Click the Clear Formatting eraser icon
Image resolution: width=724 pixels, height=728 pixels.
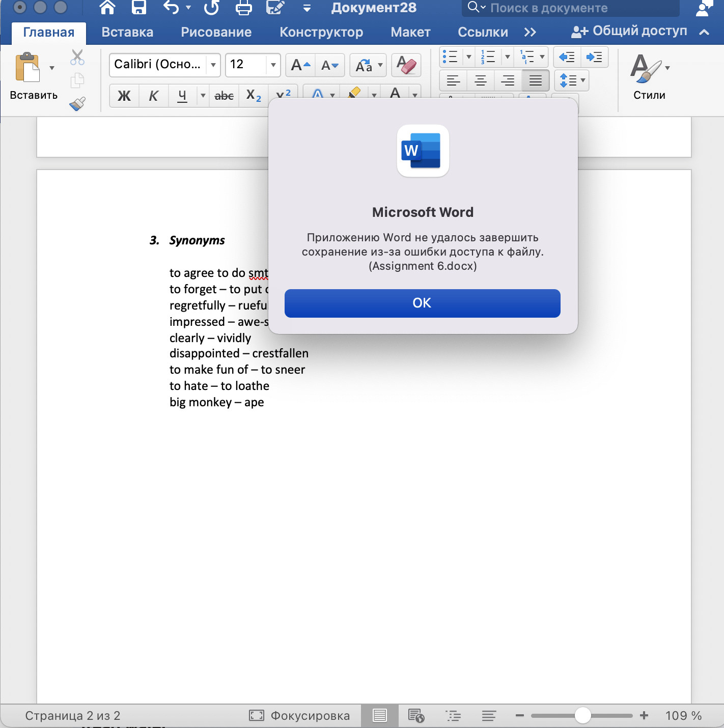pos(406,65)
